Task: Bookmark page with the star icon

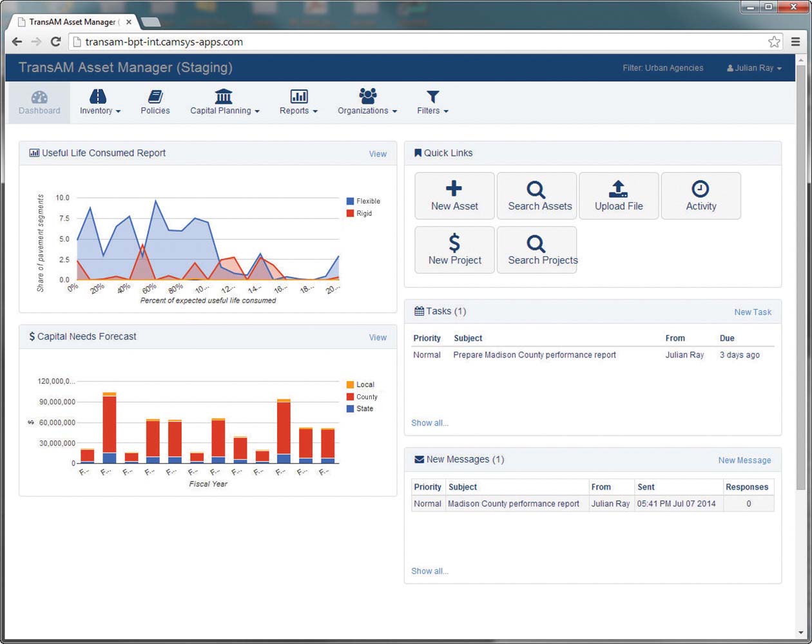Action: point(774,42)
